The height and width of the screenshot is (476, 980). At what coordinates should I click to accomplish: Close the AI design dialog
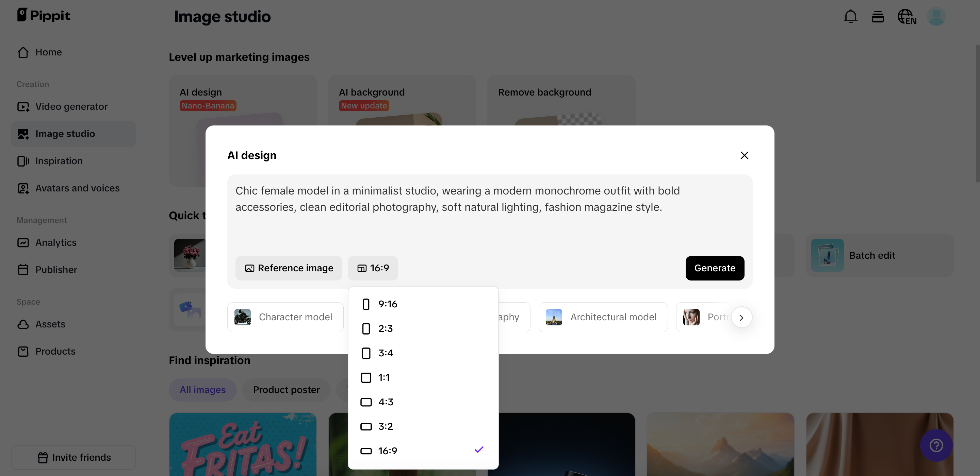point(744,155)
